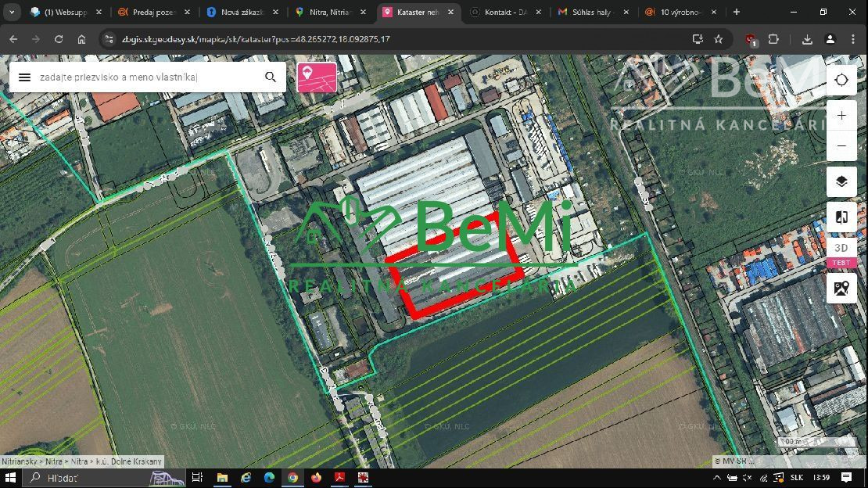Bookmark this page with the star
Viewport: 868px width, 488px height.
719,39
